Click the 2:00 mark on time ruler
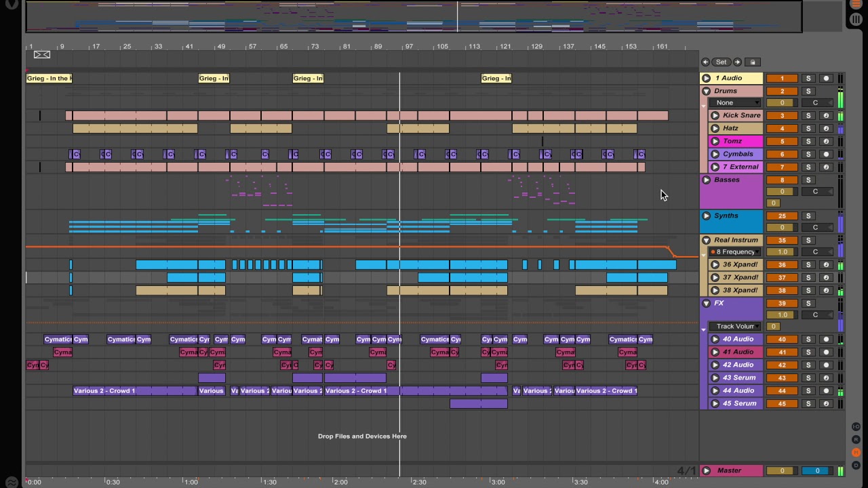The width and height of the screenshot is (868, 488). tap(340, 482)
